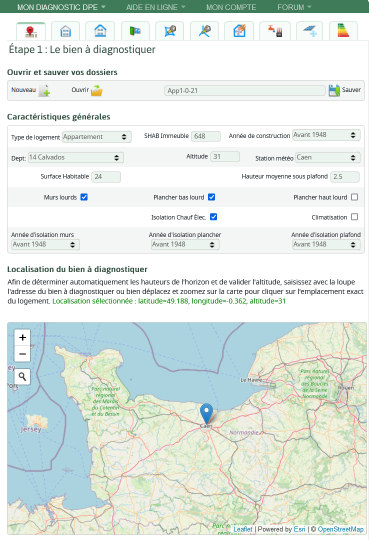369x540 pixels.
Task: Click the Ouvrir folder icon
Action: [x=97, y=91]
